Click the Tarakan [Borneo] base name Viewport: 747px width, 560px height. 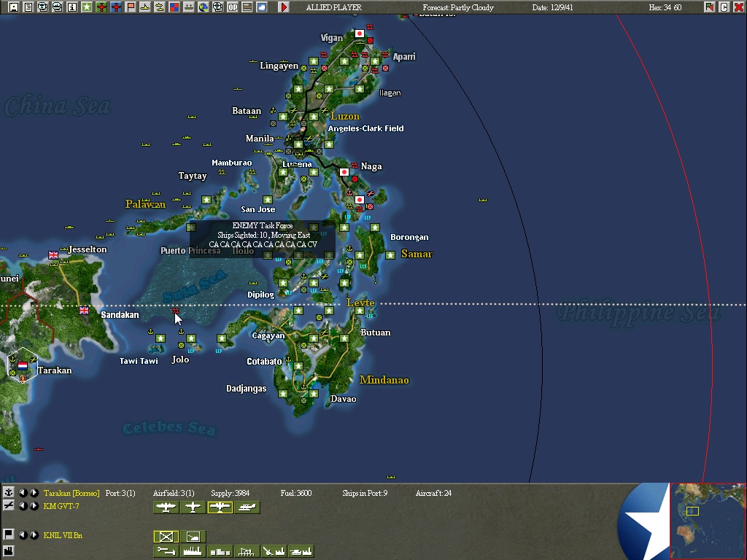click(71, 493)
